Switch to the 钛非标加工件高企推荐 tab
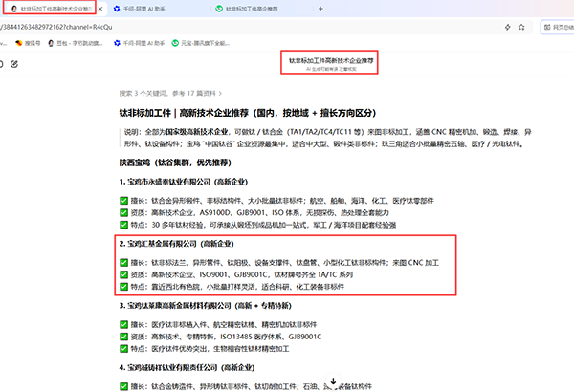The width and height of the screenshot is (574, 392). pos(246,9)
